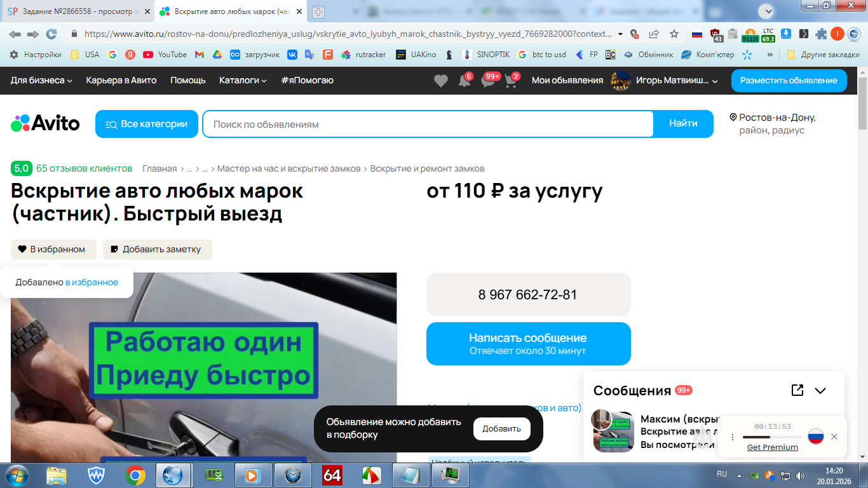This screenshot has height=488, width=868.
Task: Open the Gmail bookmark icon
Action: coord(199,55)
